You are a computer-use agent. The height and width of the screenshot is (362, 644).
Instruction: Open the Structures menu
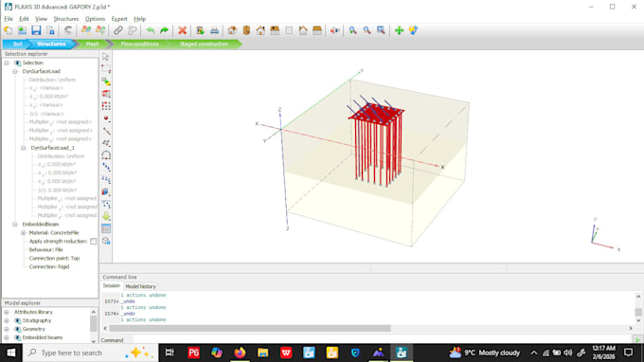65,19
